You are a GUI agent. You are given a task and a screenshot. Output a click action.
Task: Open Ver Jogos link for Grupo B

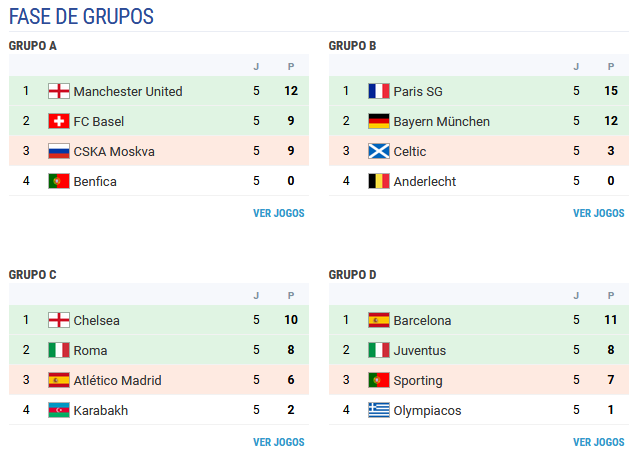(x=598, y=213)
